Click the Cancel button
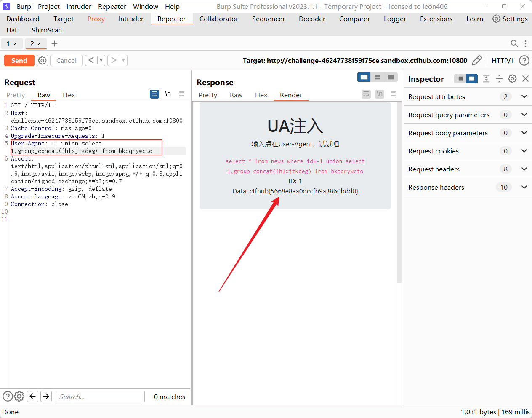The width and height of the screenshot is (532, 418). pyautogui.click(x=66, y=60)
